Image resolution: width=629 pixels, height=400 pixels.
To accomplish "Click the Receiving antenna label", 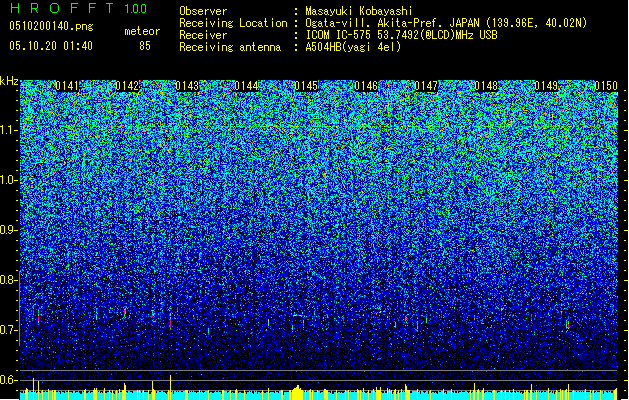I will pos(230,47).
